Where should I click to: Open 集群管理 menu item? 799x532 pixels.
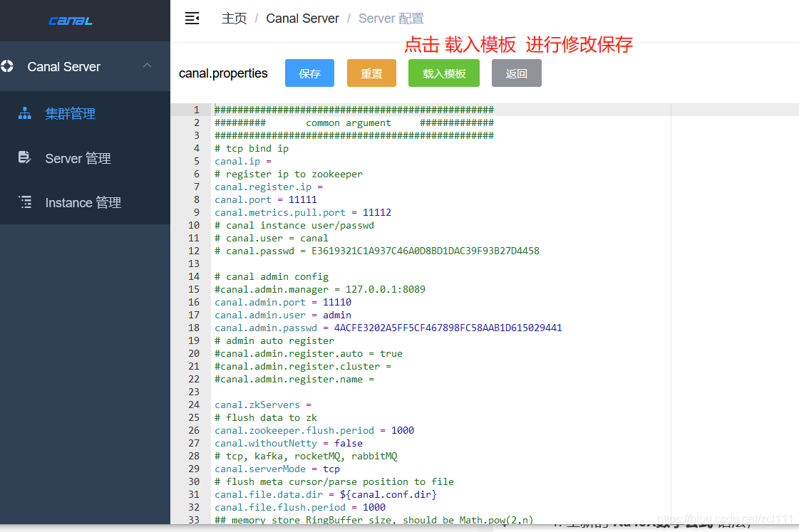pos(85,113)
